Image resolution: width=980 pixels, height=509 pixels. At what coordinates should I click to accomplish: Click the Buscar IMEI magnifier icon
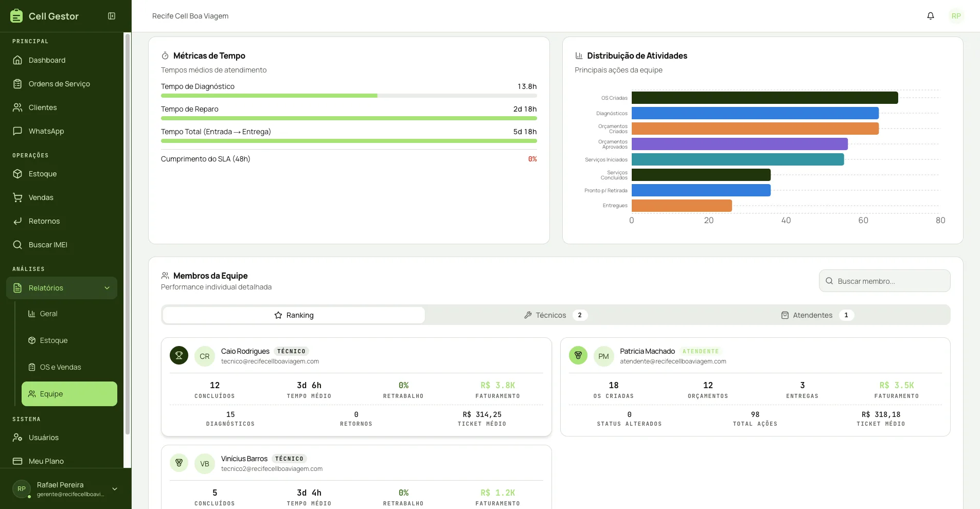[17, 245]
